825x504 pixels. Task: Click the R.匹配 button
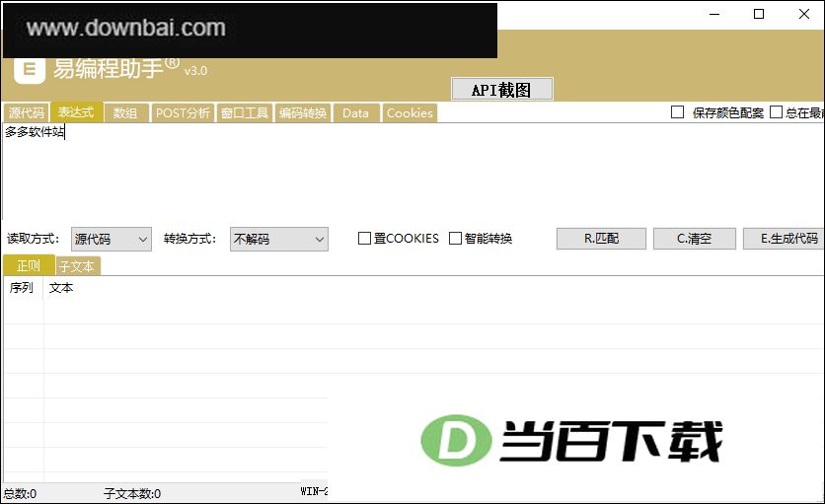pyautogui.click(x=601, y=239)
